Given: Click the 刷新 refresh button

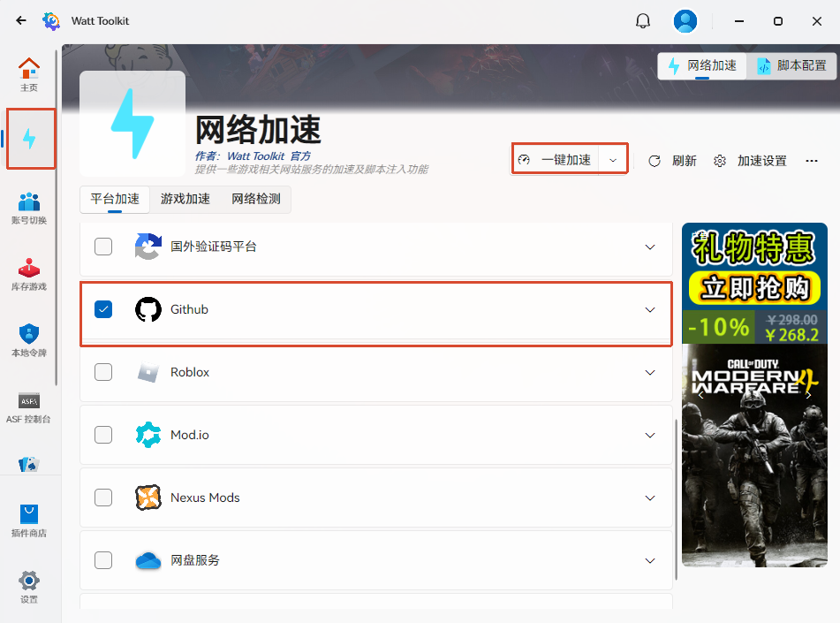Looking at the screenshot, I should click(672, 161).
